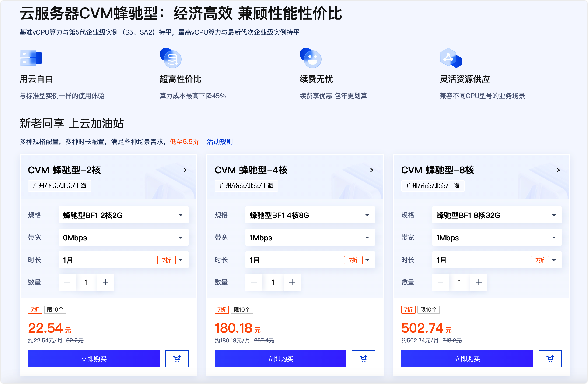Decrease quantity on the 8核 card

tap(441, 282)
